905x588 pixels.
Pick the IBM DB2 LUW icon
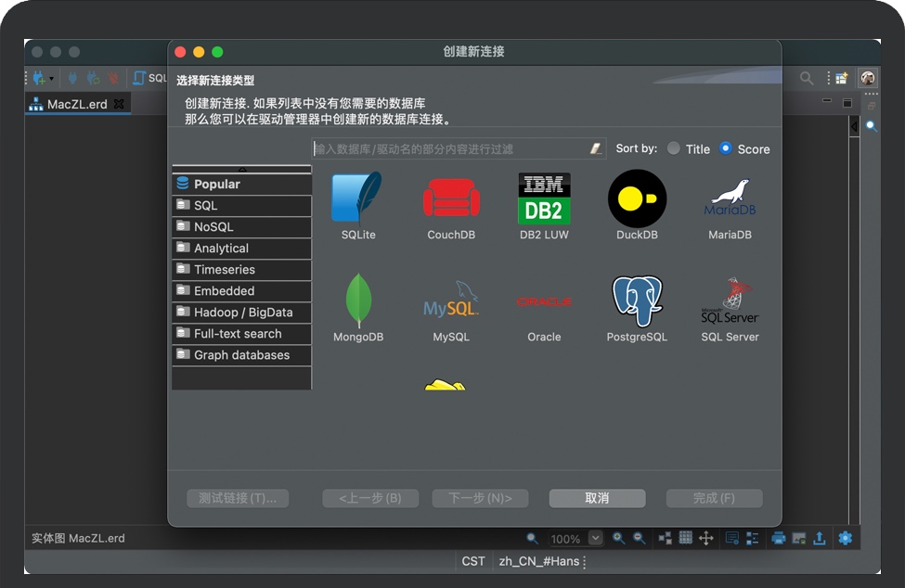click(x=544, y=198)
